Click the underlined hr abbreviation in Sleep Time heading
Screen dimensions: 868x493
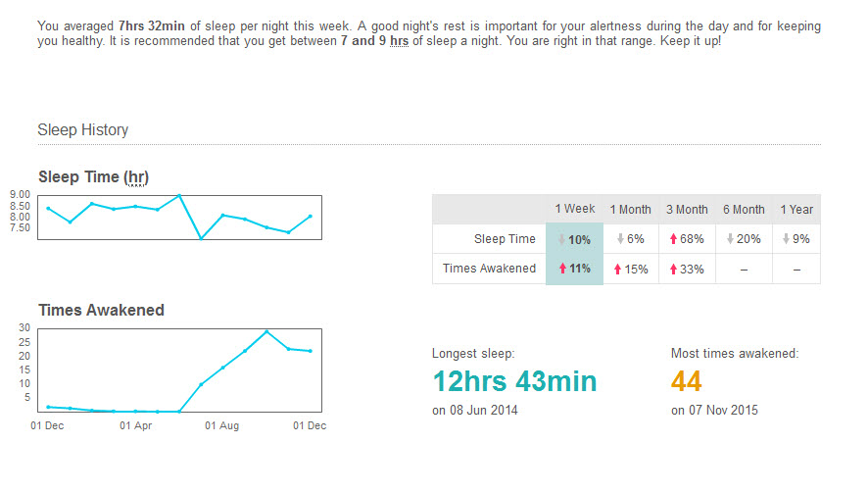(136, 177)
